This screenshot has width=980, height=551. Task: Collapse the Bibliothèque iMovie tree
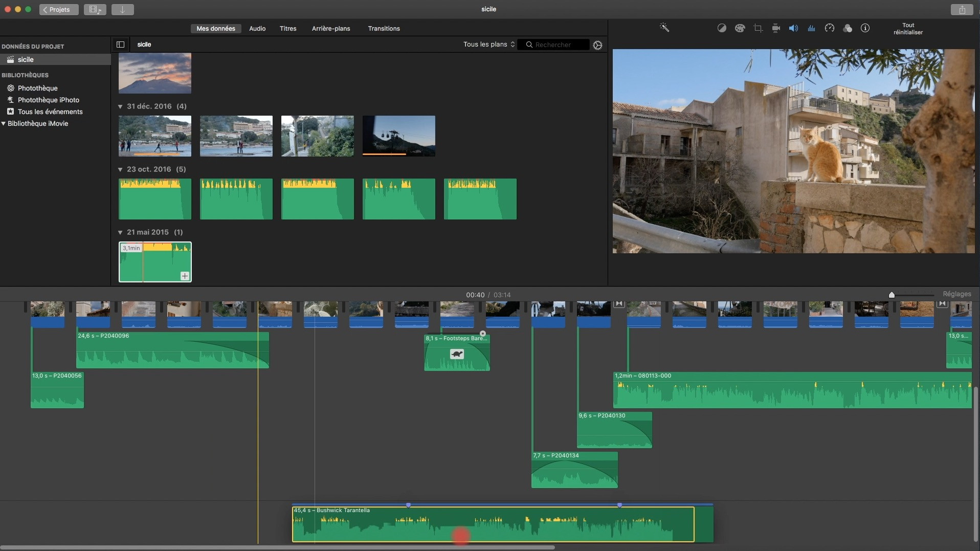4,123
